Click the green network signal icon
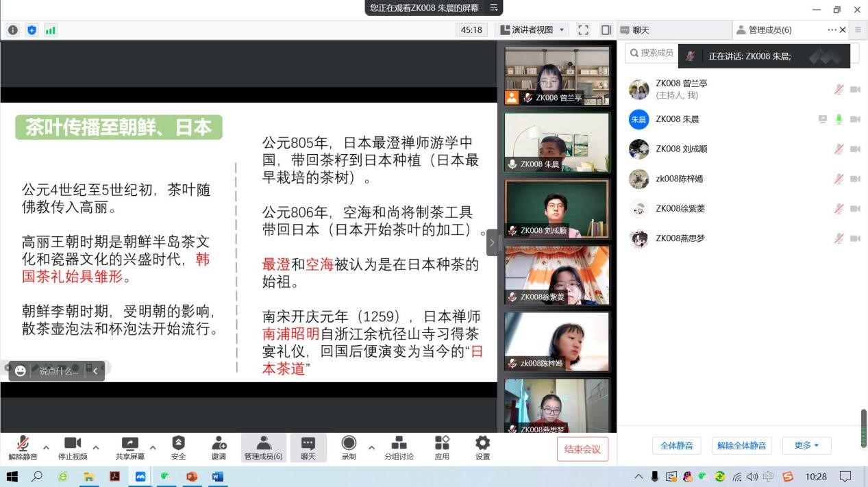Screen dimensions: 868x487 coord(50,30)
